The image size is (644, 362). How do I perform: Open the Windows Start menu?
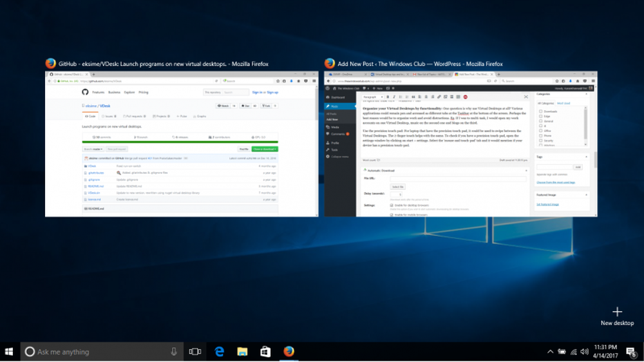(x=9, y=352)
